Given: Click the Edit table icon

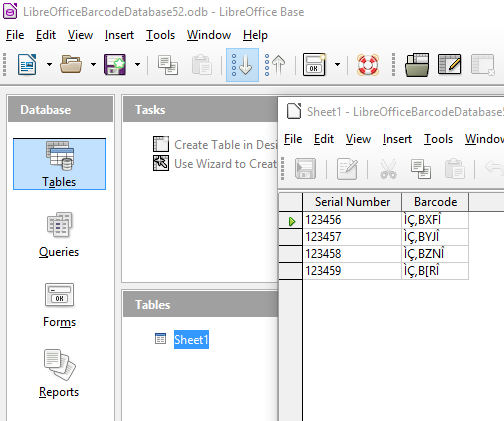Looking at the screenshot, I should tap(450, 64).
